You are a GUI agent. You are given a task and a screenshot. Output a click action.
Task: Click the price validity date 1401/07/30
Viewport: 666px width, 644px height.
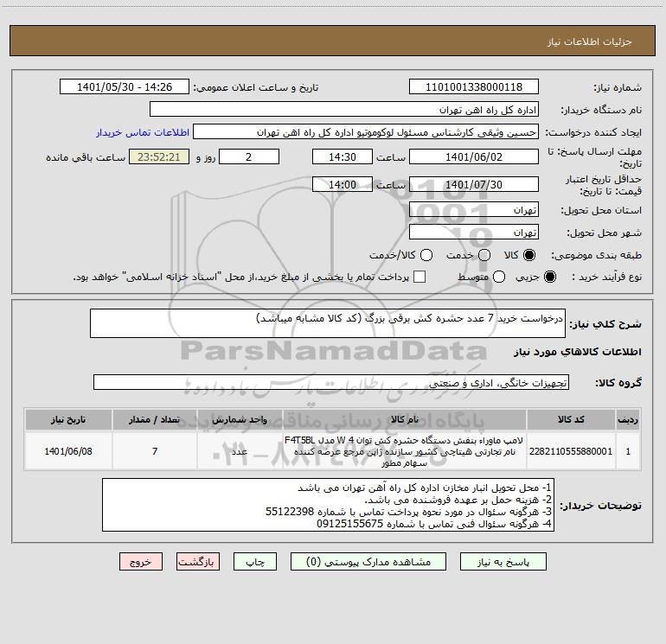tap(474, 184)
